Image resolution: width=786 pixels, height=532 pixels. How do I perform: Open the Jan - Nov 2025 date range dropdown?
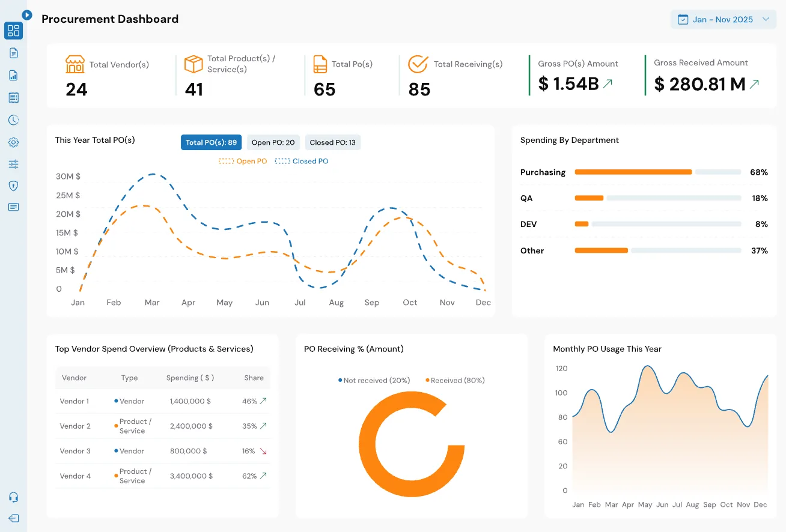coord(724,19)
